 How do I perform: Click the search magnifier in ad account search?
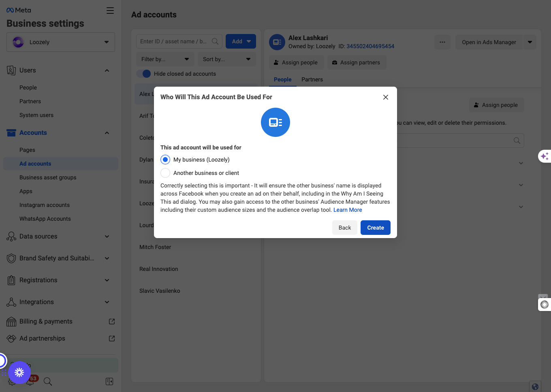click(x=215, y=41)
